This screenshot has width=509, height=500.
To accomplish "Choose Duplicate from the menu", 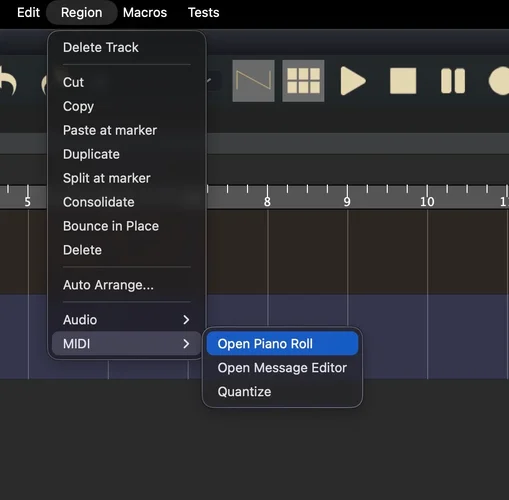I will click(127, 154).
